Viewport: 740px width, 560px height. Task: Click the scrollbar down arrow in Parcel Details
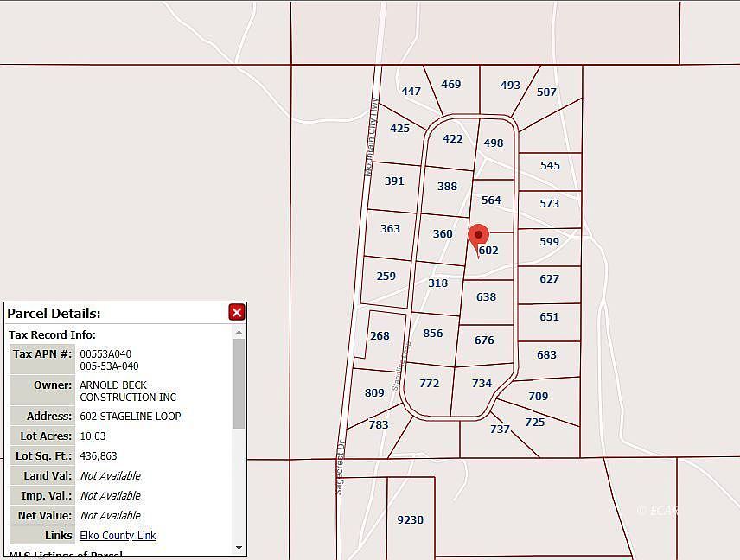[239, 548]
